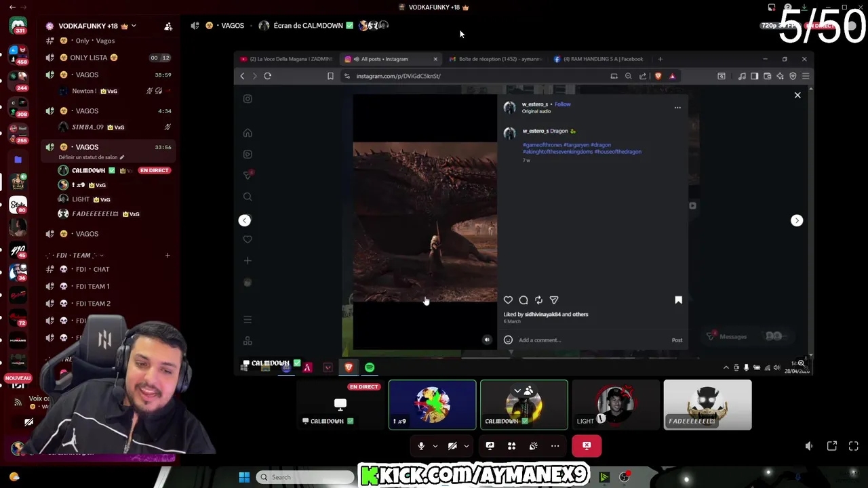Select the ! x9 participant tile

(433, 405)
